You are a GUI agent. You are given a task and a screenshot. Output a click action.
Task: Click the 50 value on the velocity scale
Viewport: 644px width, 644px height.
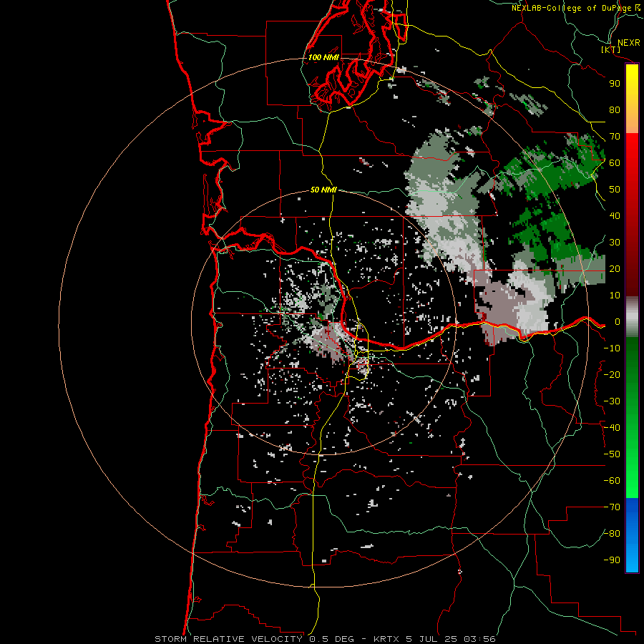[x=615, y=190]
